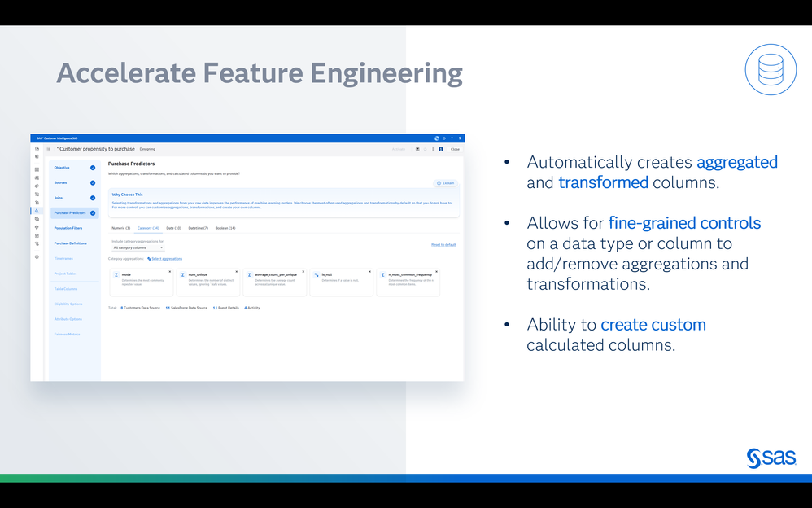The width and height of the screenshot is (812, 508).
Task: Click the Customer propensity to purchase title
Action: click(96, 149)
